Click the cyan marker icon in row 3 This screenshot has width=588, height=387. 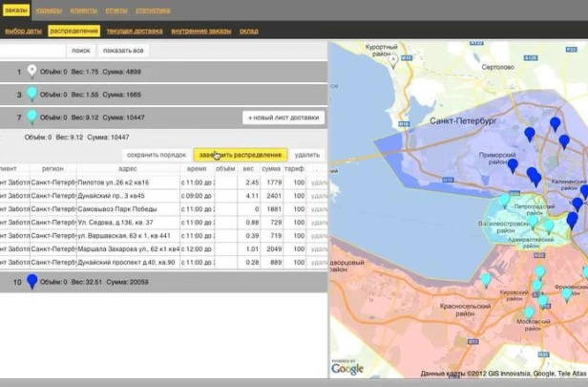(x=31, y=94)
